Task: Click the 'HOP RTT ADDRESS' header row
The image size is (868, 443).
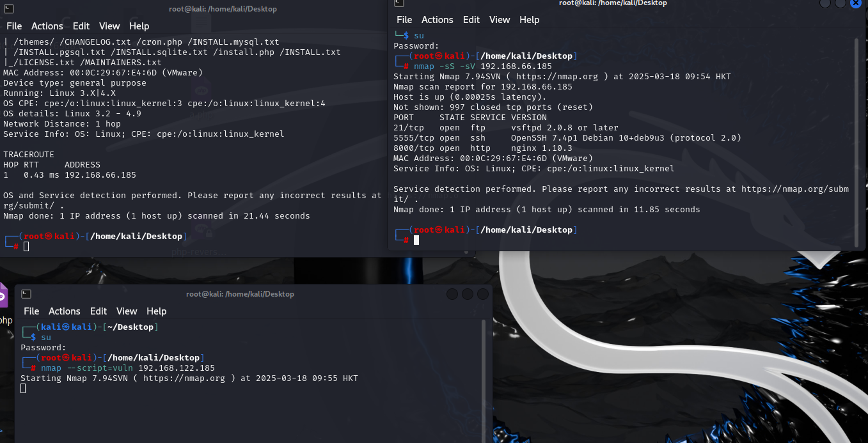Action: tap(52, 165)
